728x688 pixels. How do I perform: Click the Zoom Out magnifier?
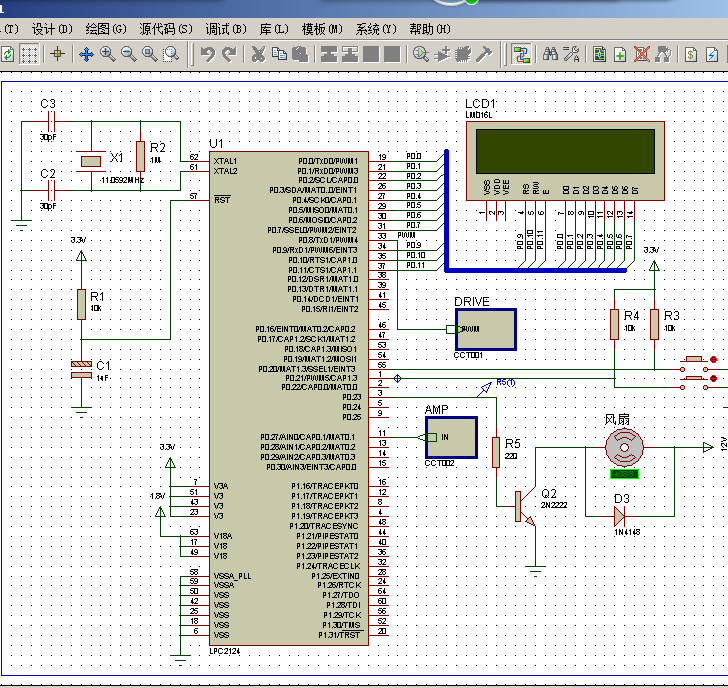point(129,54)
